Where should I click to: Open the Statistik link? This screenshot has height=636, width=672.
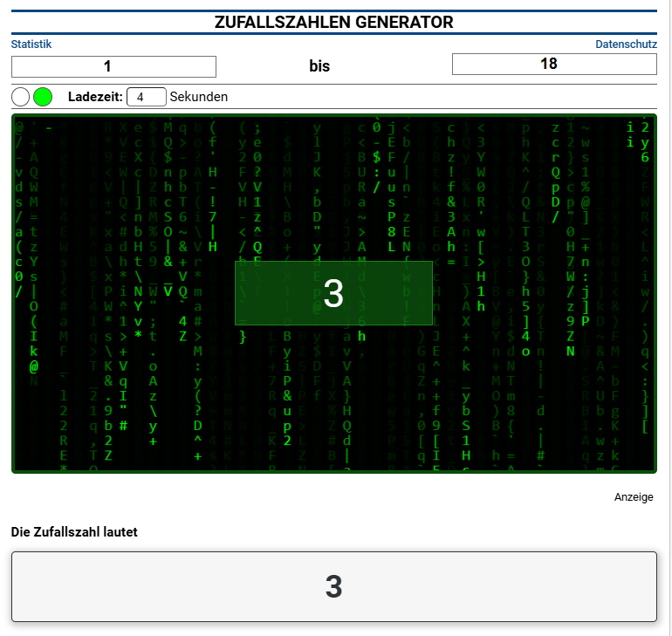[x=31, y=44]
